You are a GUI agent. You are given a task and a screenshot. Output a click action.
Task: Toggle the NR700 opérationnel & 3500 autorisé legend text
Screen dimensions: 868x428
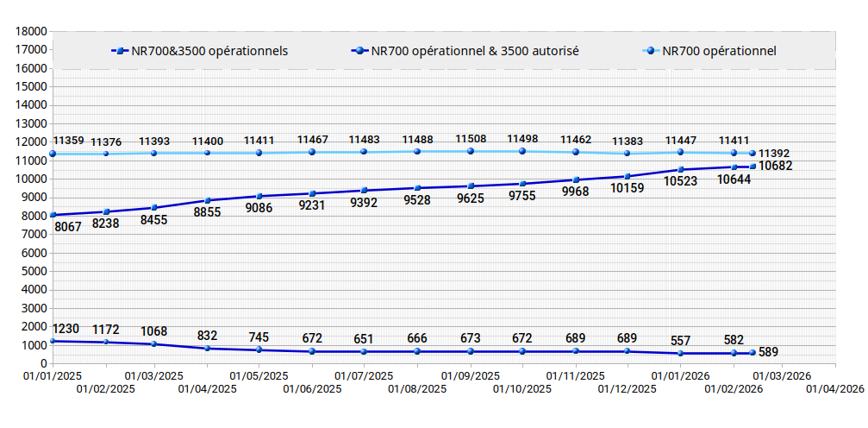[475, 51]
